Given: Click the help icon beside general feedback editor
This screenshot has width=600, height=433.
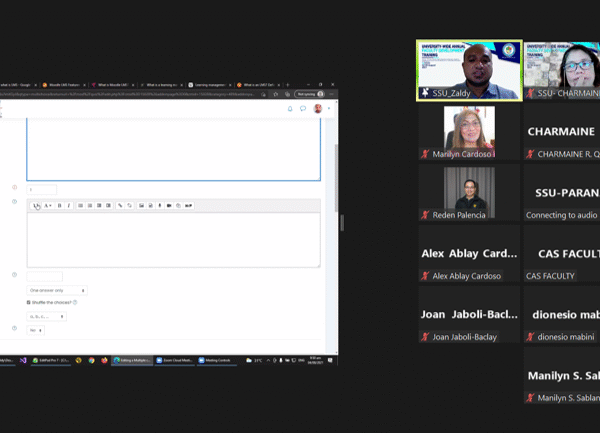Looking at the screenshot, I should coord(15,202).
